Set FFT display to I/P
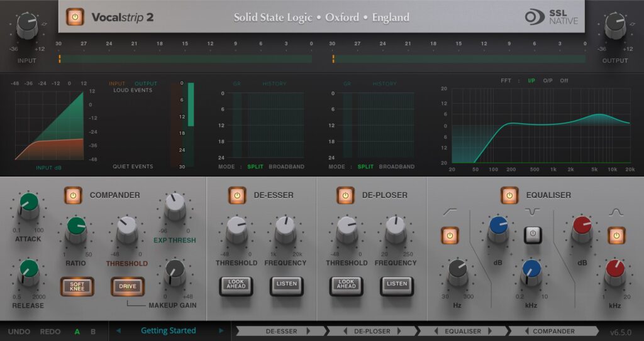 click(531, 81)
